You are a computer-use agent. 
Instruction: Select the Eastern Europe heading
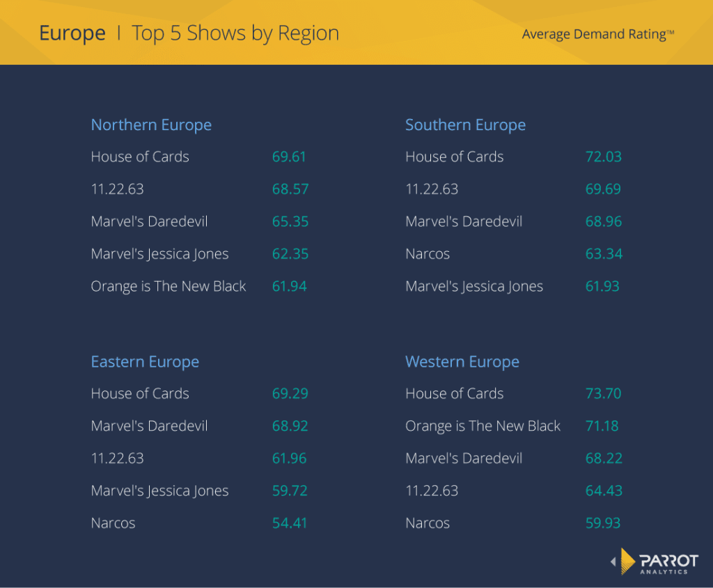tap(145, 361)
